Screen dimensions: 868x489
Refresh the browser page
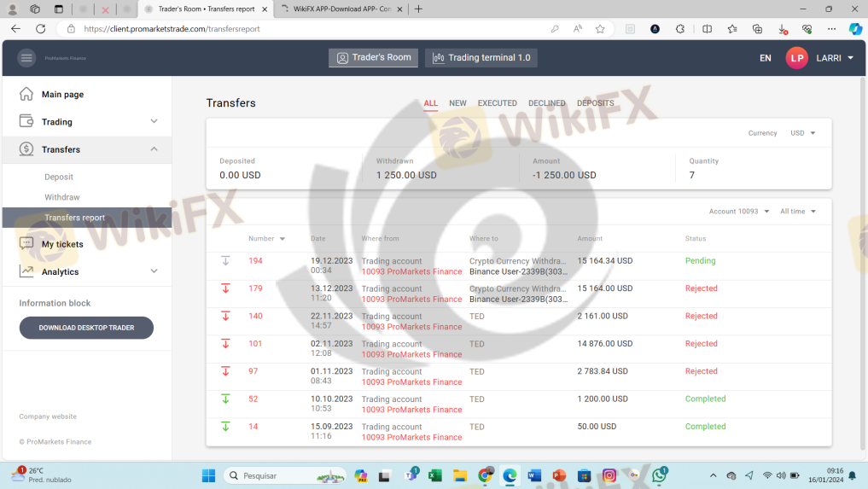tap(40, 29)
